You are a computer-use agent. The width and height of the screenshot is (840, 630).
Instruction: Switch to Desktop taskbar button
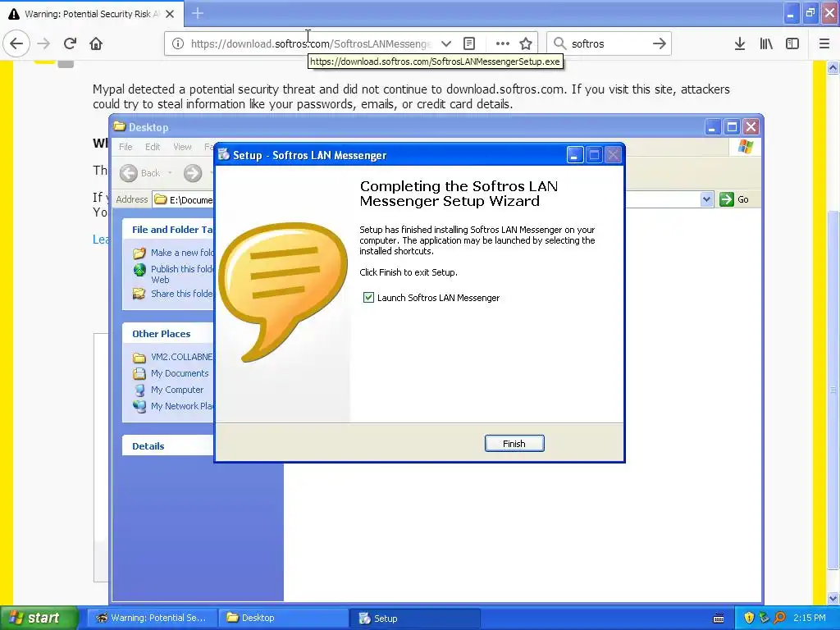pyautogui.click(x=283, y=619)
